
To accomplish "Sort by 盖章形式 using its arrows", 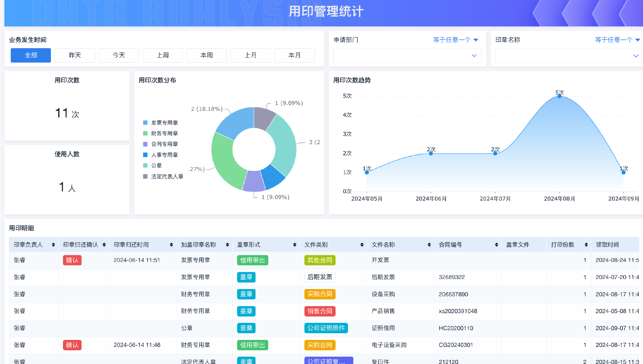I will [295, 245].
